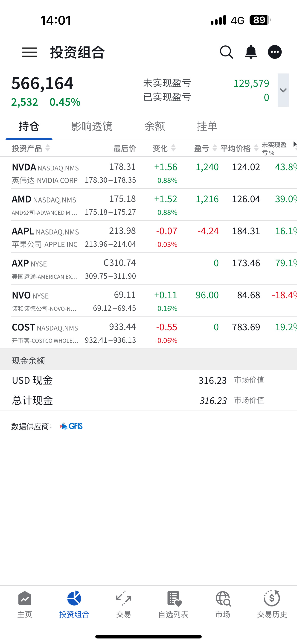The image size is (297, 644).
Task: Sort by 盈亏 column
Action: click(206, 148)
